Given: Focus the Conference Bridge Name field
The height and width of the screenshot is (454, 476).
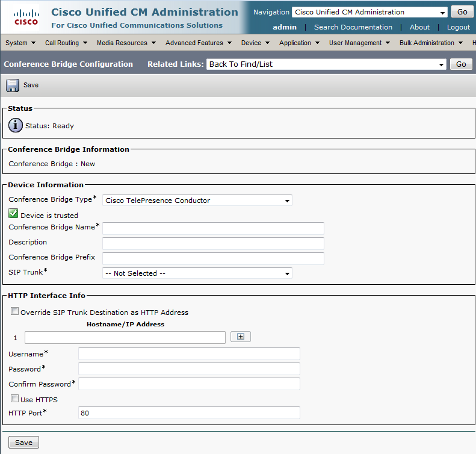Looking at the screenshot, I should click(213, 228).
